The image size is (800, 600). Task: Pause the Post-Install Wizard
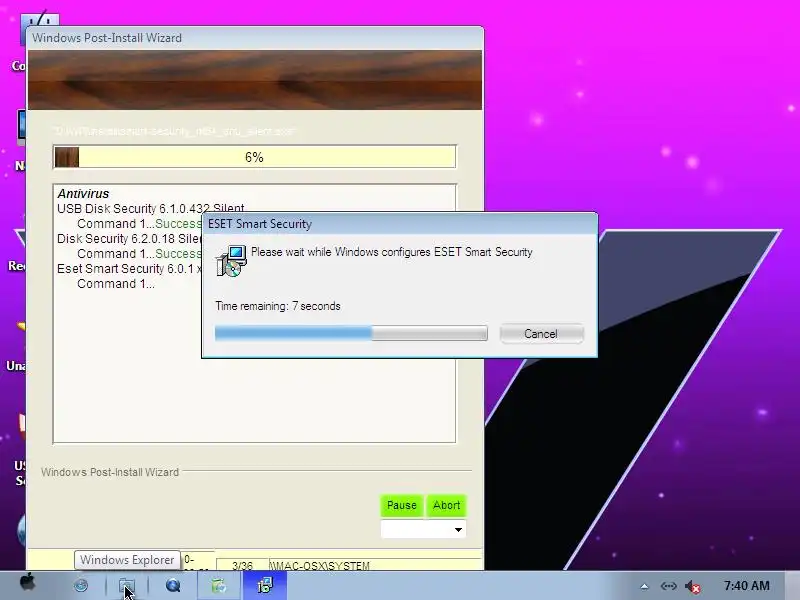(402, 505)
